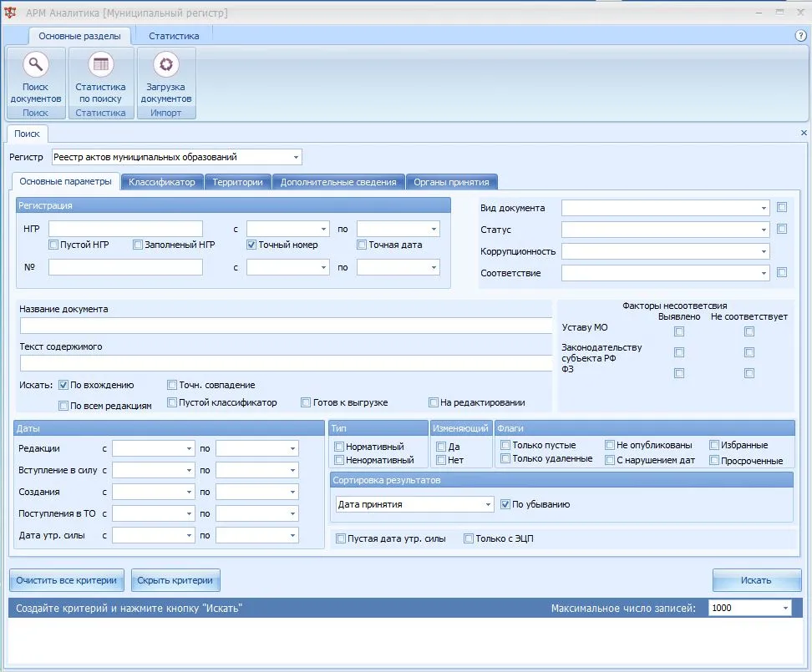Tick the Нормативный type checkbox

coord(339,447)
